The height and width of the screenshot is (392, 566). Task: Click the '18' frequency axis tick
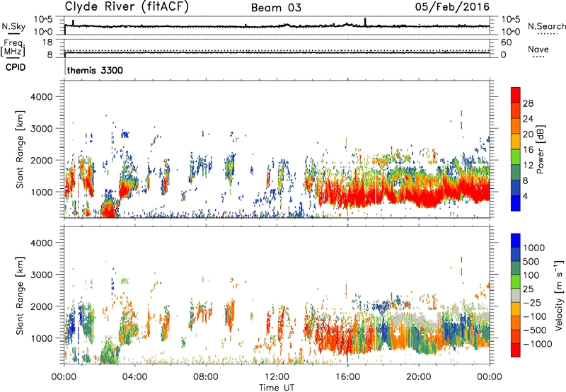[x=47, y=42]
